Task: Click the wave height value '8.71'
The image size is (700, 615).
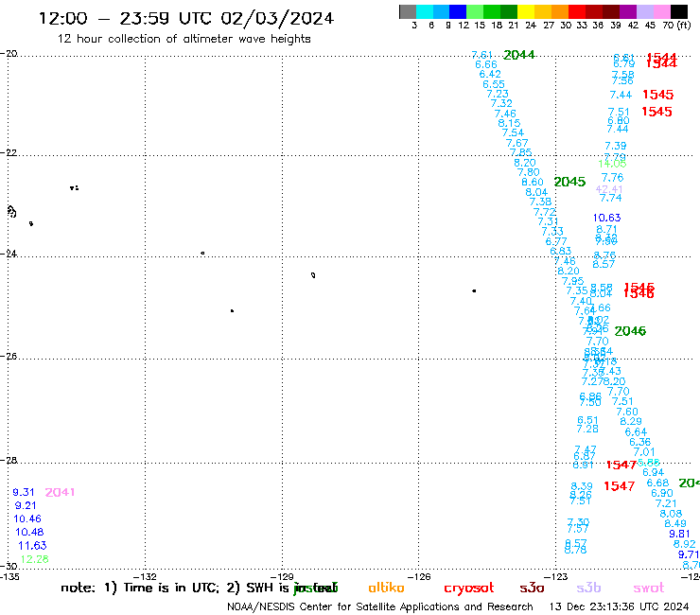Action: tap(606, 230)
